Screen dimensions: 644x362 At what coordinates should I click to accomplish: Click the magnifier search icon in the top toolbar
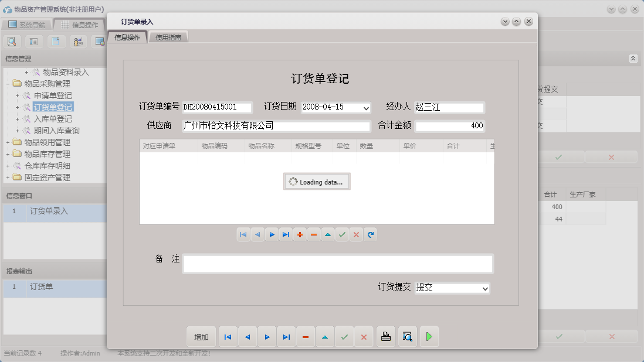[12, 42]
